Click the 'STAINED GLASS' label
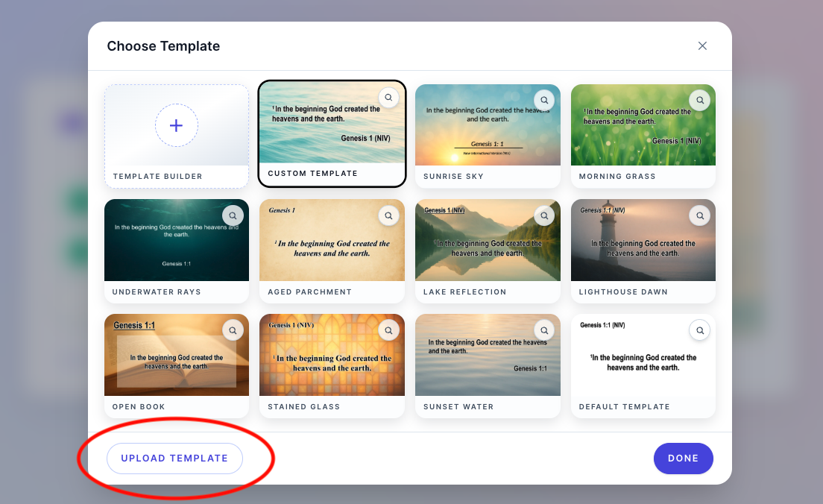 [304, 407]
